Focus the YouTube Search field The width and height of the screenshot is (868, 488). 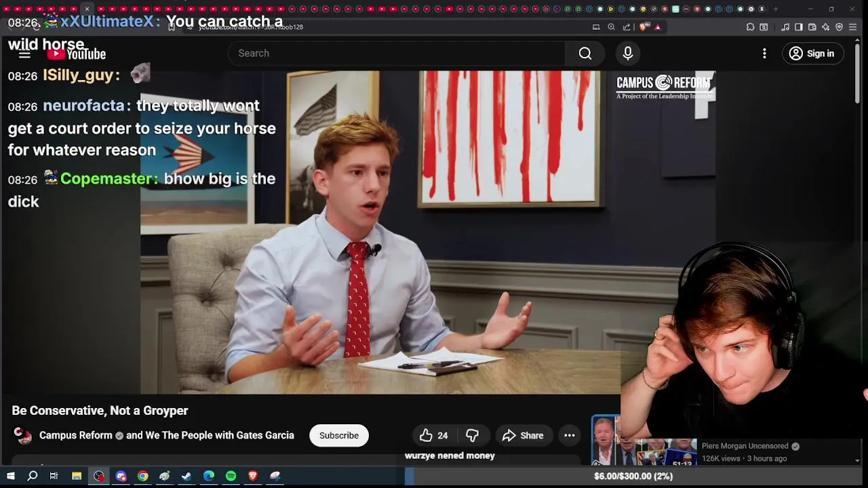[397, 54]
